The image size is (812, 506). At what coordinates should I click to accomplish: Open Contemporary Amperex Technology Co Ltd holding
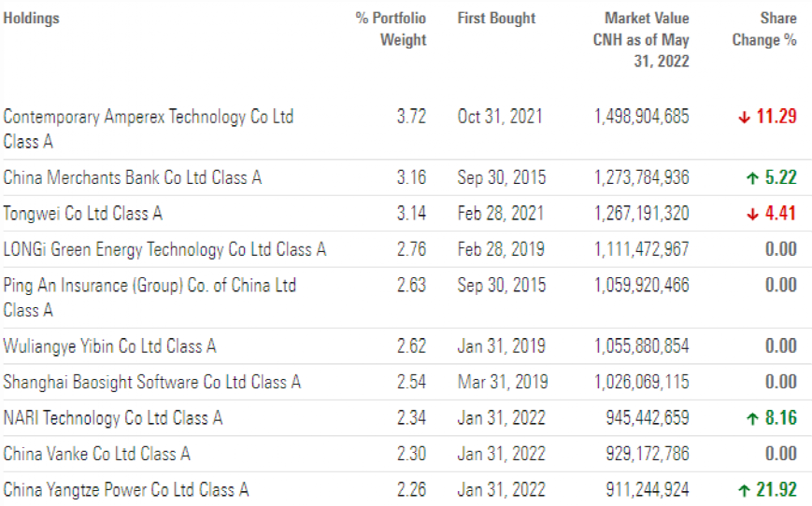(148, 129)
